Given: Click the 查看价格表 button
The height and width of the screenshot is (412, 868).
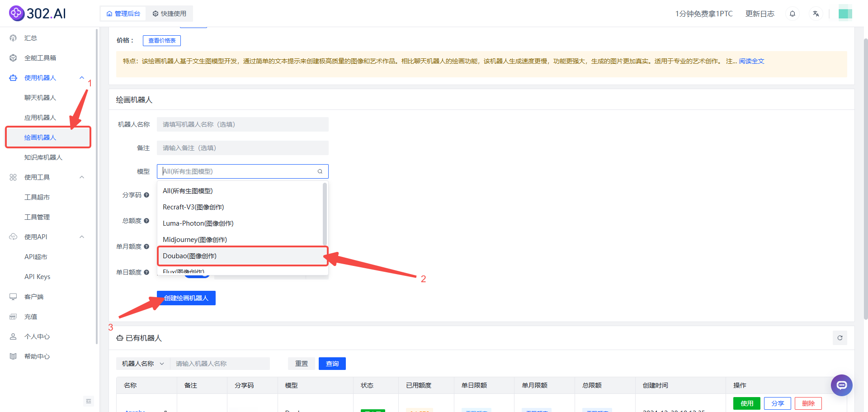Looking at the screenshot, I should [x=162, y=41].
